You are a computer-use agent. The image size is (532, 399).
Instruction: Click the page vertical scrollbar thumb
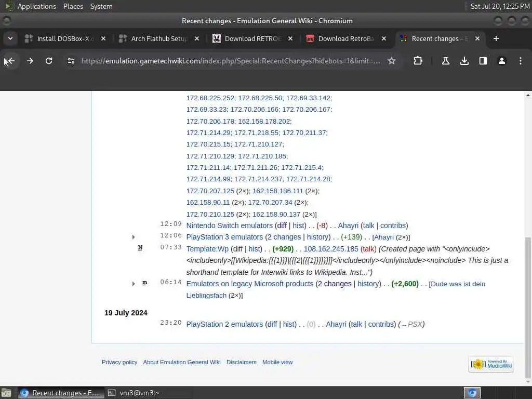point(528,307)
